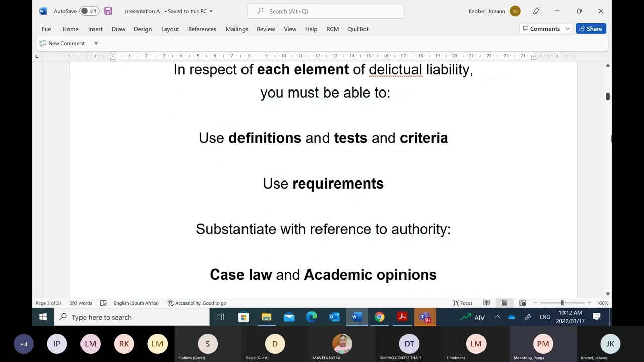Enable Focus mode
Image resolution: width=644 pixels, height=362 pixels.
pyautogui.click(x=462, y=303)
